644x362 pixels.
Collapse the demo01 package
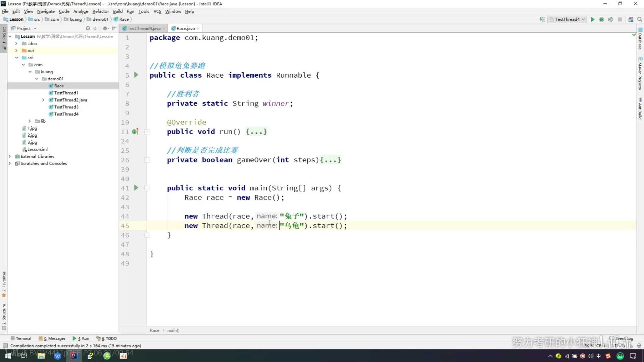tap(37, 79)
